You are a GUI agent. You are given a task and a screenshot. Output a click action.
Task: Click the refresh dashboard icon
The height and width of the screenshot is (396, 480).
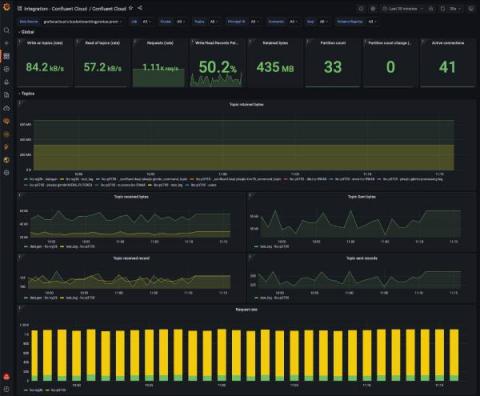coord(443,9)
